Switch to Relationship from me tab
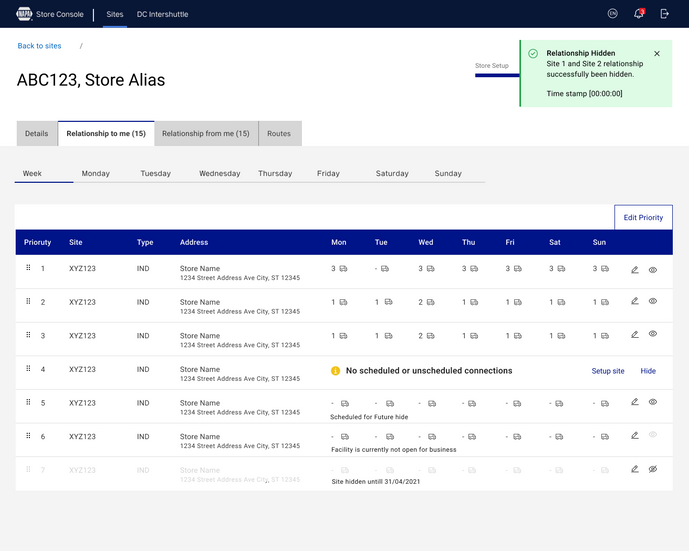The width and height of the screenshot is (689, 551). (x=206, y=134)
